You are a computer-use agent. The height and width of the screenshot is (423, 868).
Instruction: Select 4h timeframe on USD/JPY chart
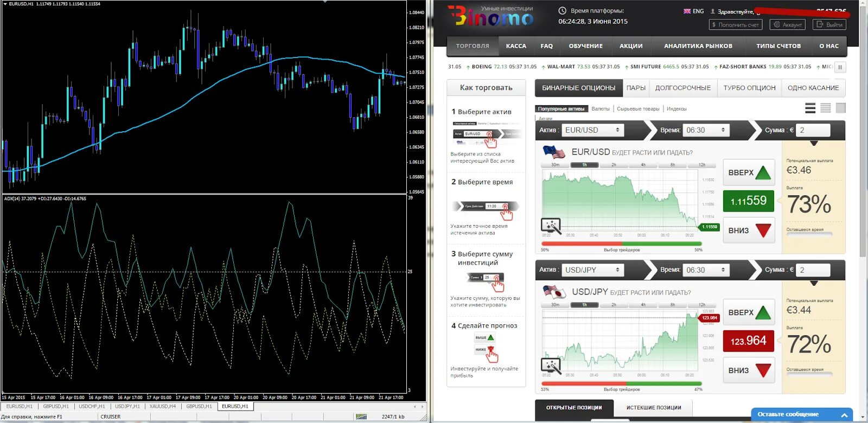click(x=643, y=305)
